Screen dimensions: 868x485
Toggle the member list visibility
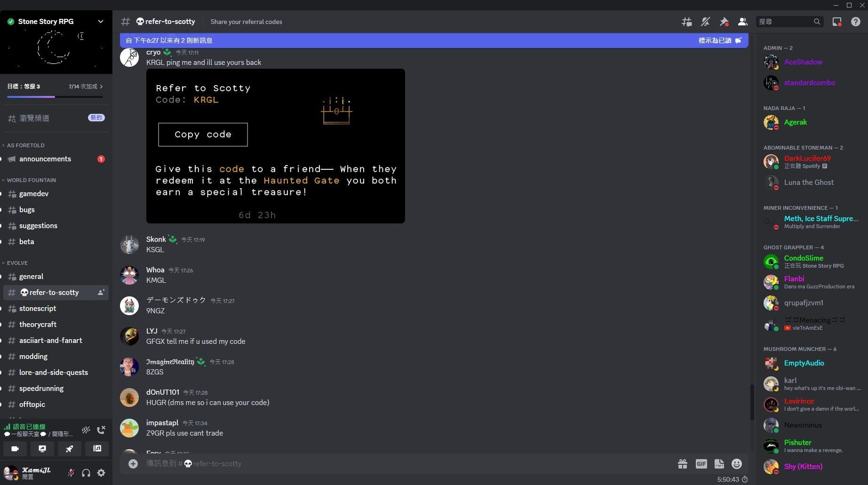(x=742, y=22)
